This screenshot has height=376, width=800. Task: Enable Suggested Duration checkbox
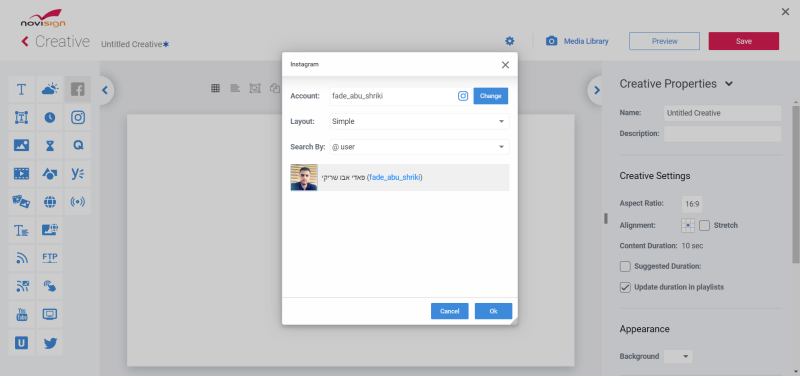[625, 266]
